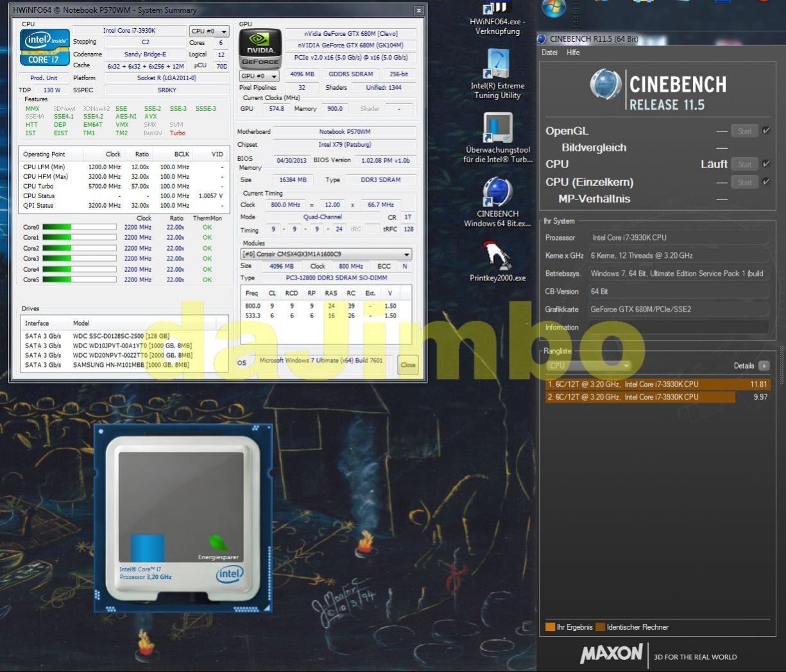Click the Betriebssys. Windows 7 field
This screenshot has height=672, width=786.
tap(678, 273)
